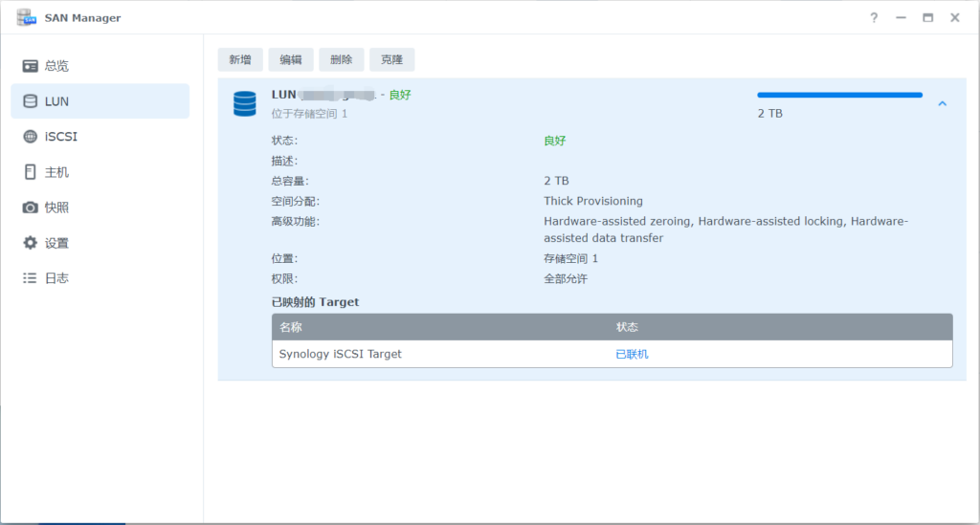The image size is (980, 525).
Task: Click the 状态 column header in Target table
Action: click(x=627, y=327)
